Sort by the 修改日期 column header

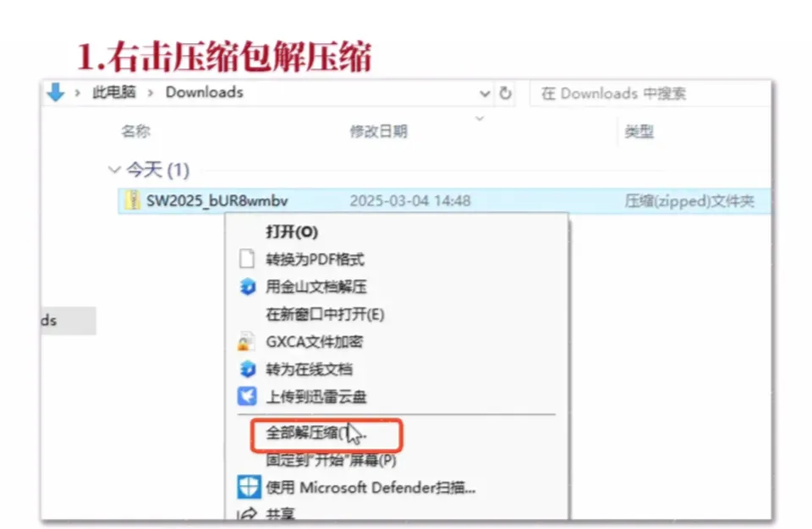coord(379,132)
